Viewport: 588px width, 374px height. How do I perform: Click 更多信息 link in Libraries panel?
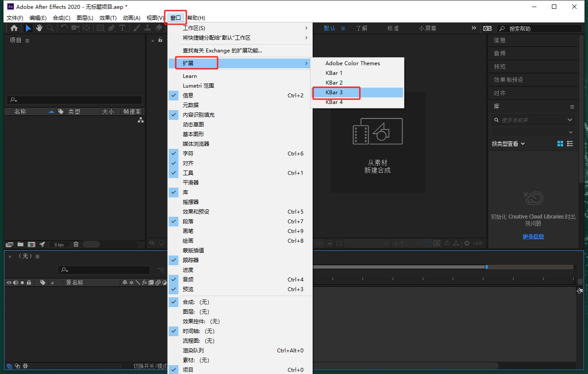point(533,237)
